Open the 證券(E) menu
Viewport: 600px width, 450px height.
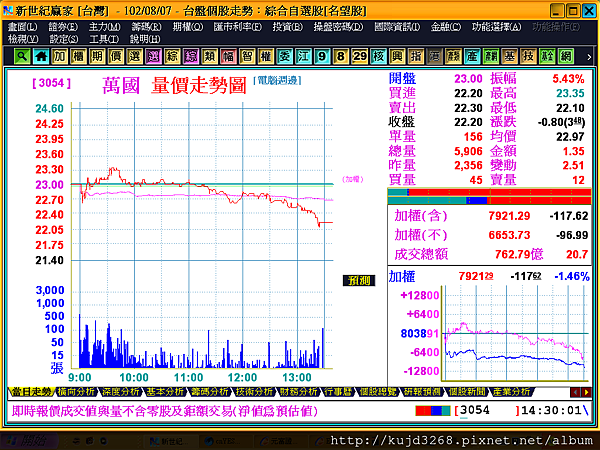63,27
